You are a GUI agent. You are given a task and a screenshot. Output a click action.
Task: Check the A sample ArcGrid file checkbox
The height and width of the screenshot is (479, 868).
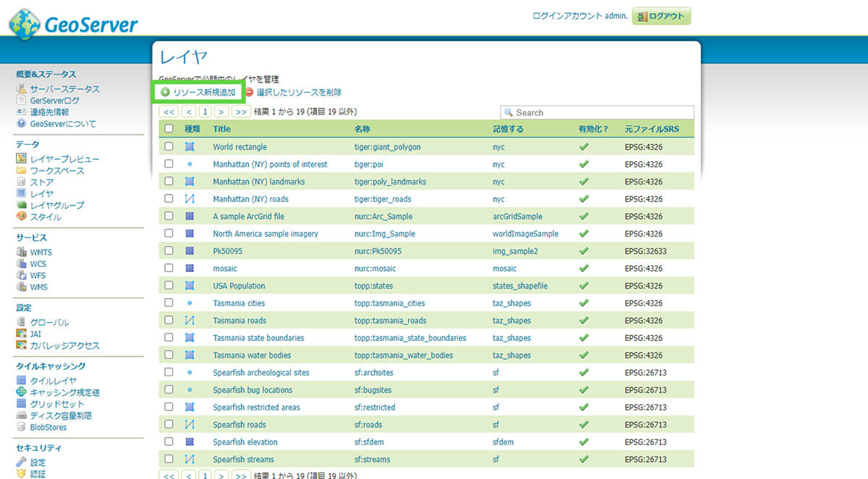pyautogui.click(x=169, y=216)
